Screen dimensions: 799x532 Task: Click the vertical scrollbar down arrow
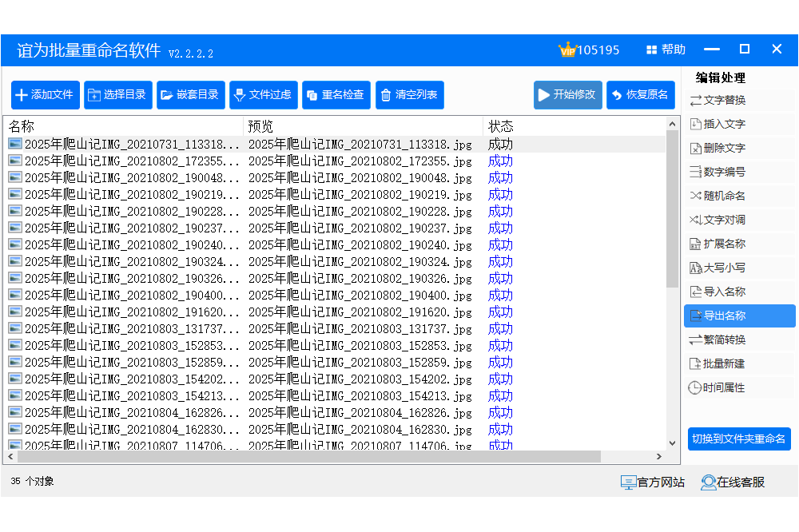(x=672, y=442)
